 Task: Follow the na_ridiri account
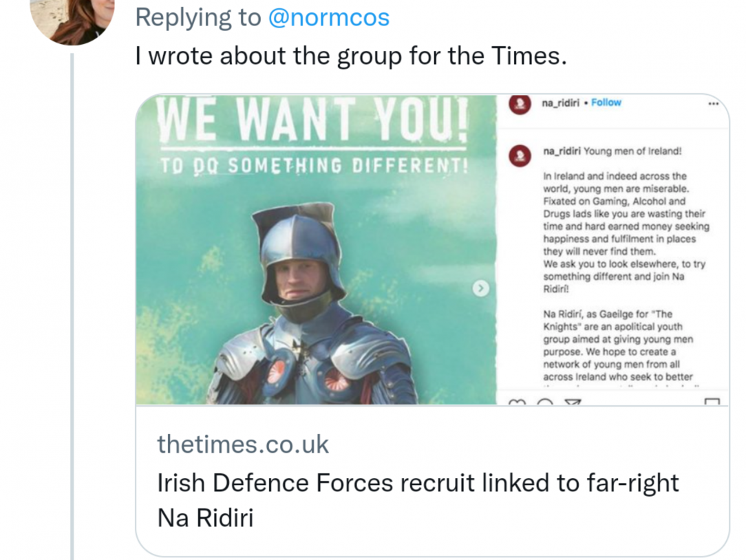click(x=606, y=103)
